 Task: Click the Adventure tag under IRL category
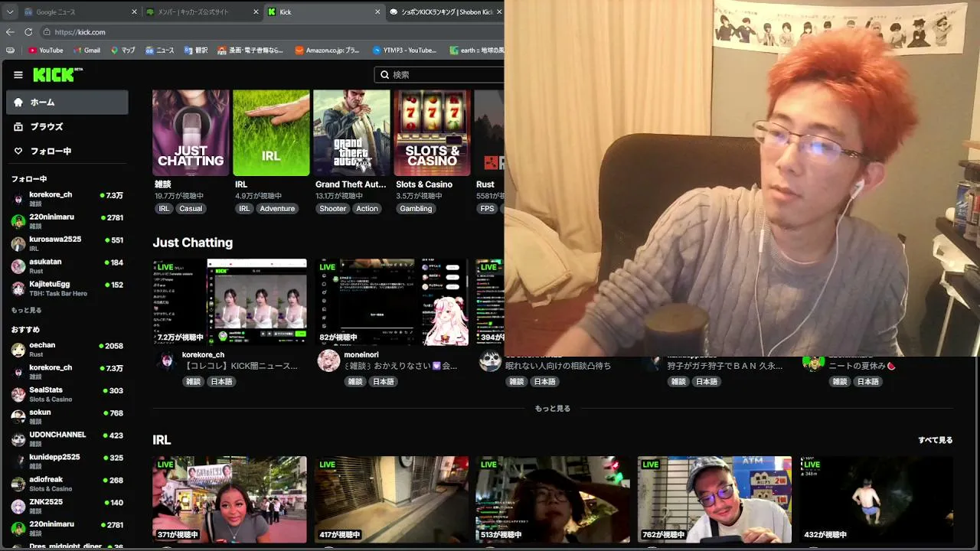(277, 209)
